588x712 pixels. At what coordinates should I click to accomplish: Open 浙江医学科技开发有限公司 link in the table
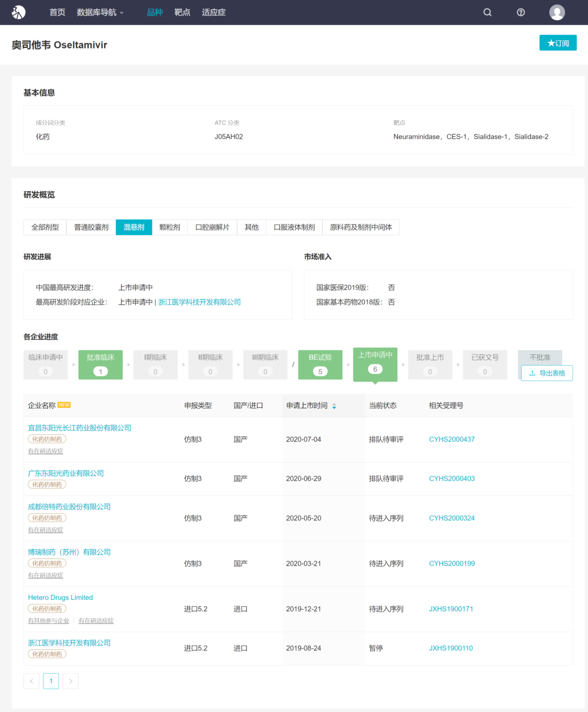click(x=69, y=643)
